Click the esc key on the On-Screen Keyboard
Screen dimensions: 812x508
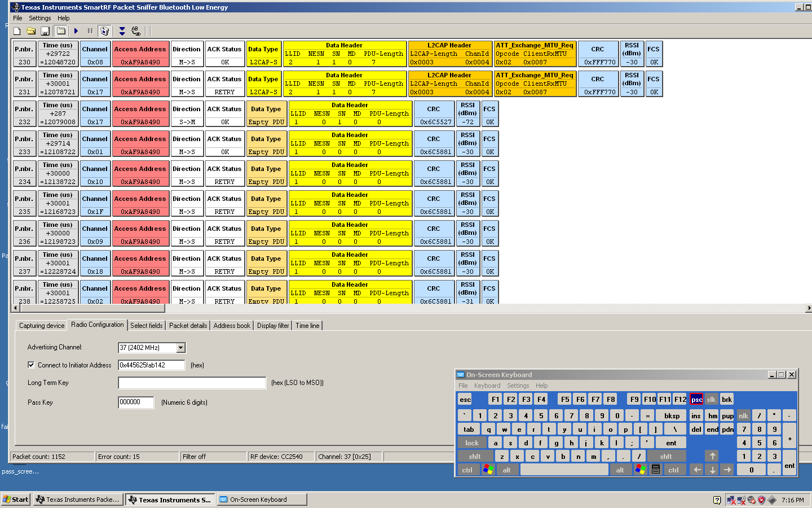(465, 400)
